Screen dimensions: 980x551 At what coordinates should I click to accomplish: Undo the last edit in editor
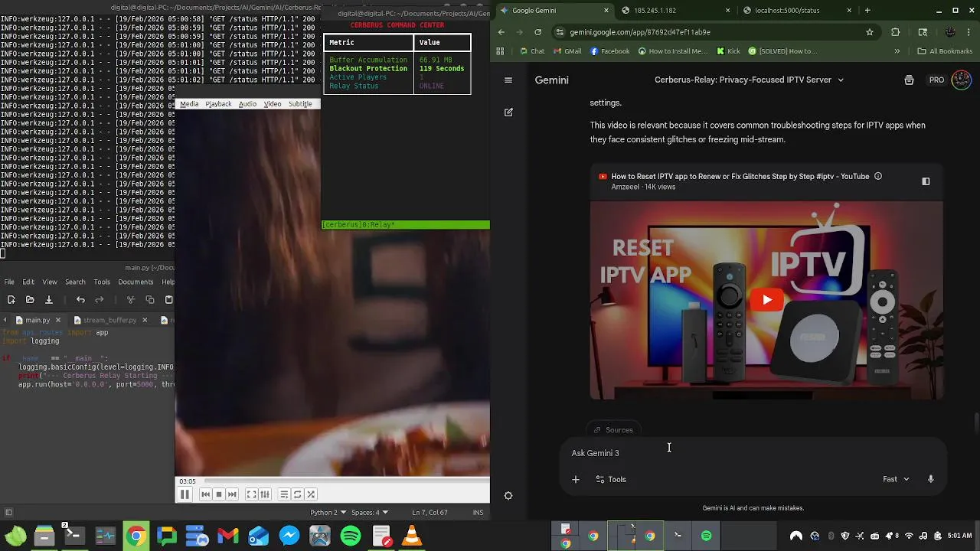point(80,300)
